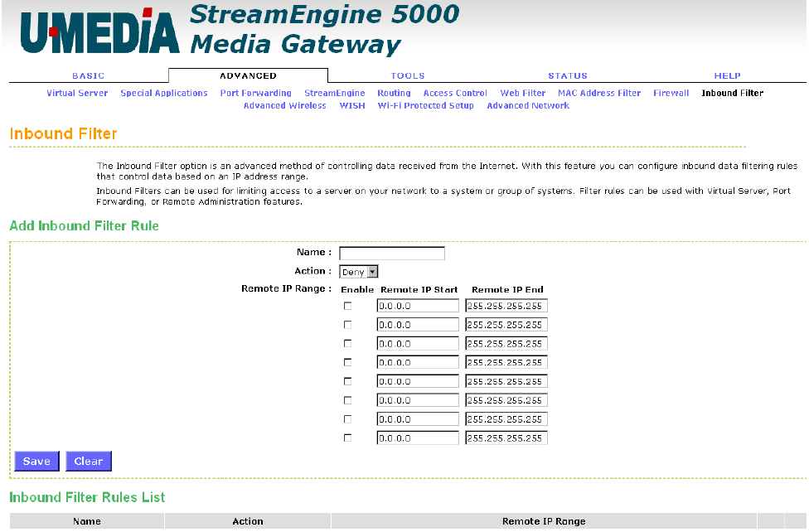Open Port Forwarding settings

[256, 93]
